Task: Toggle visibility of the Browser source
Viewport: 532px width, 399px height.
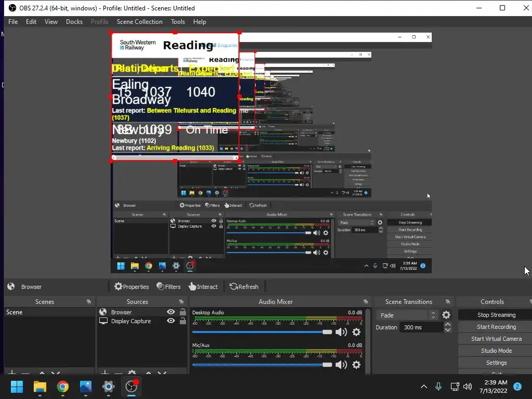Action: tap(171, 312)
